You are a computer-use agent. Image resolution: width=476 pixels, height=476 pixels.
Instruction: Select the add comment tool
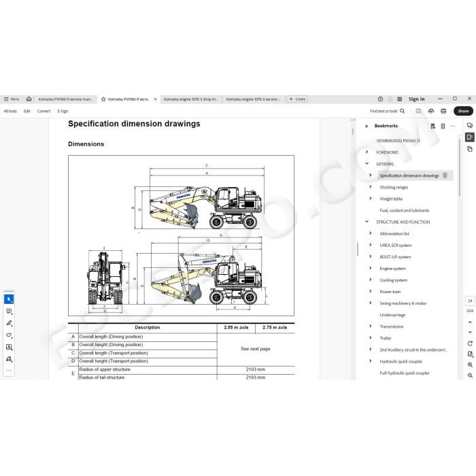coord(9,311)
